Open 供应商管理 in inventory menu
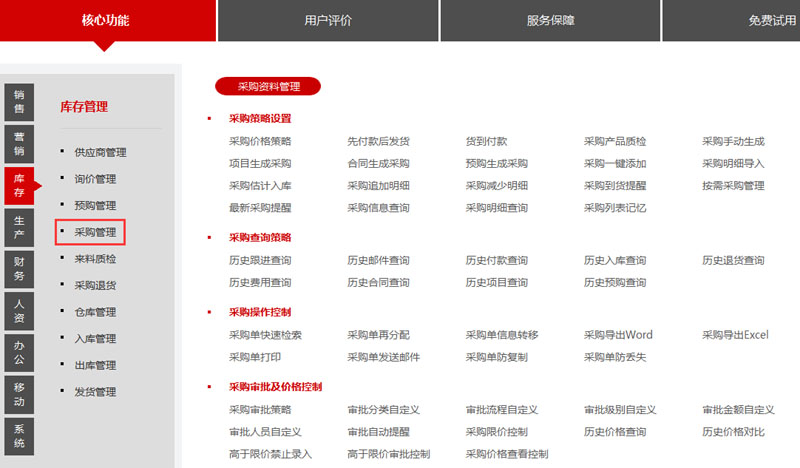This screenshot has height=468, width=800. point(100,152)
